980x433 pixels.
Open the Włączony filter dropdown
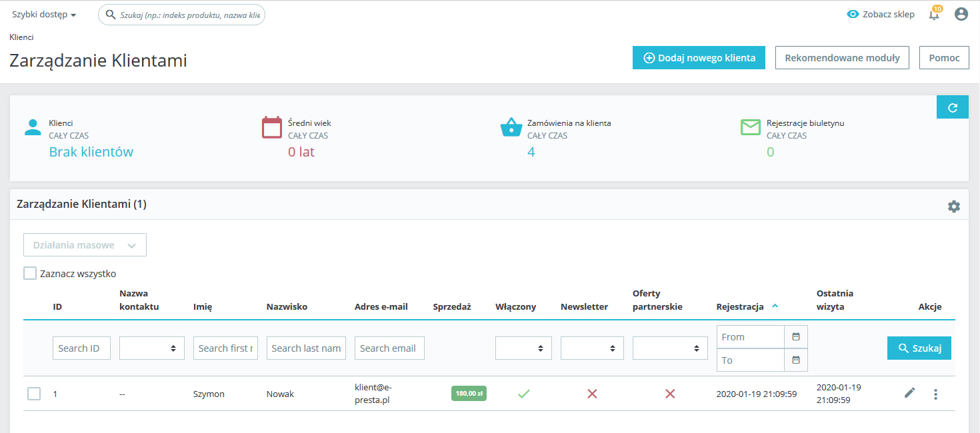tap(523, 348)
